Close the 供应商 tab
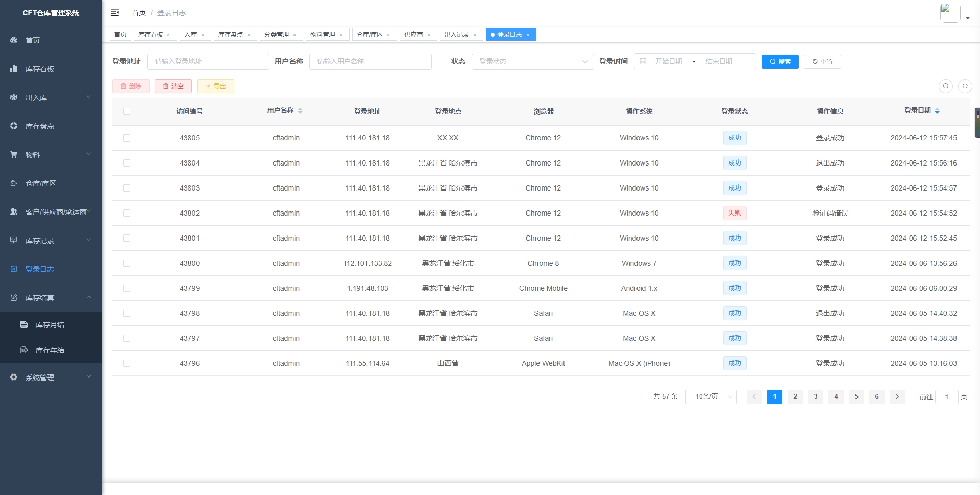The image size is (980, 495). [x=429, y=35]
